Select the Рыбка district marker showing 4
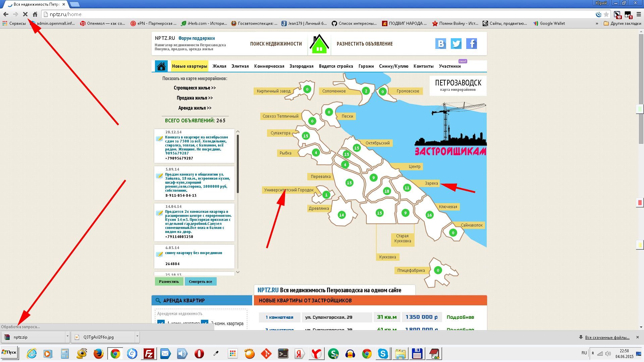644x362 pixels. [x=316, y=153]
